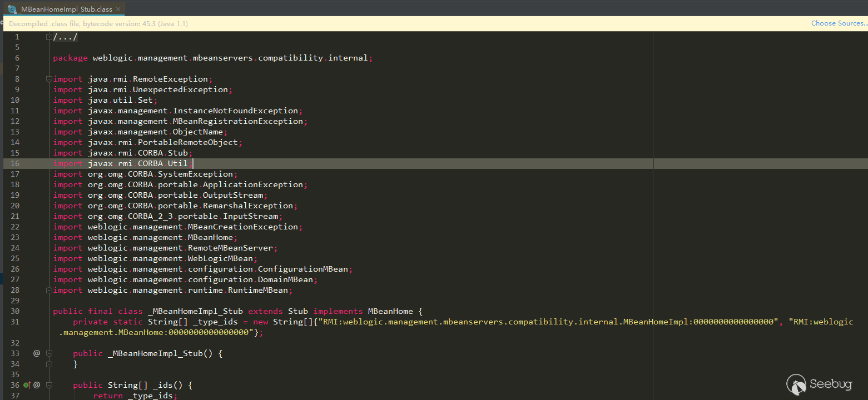Click the class name _MBeanHomeImpl_Stub on line 30
The width and height of the screenshot is (868, 400).
195,311
